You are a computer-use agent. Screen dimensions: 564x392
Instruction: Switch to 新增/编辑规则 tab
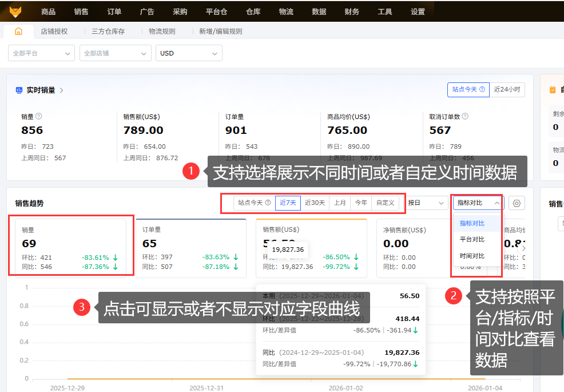[220, 31]
